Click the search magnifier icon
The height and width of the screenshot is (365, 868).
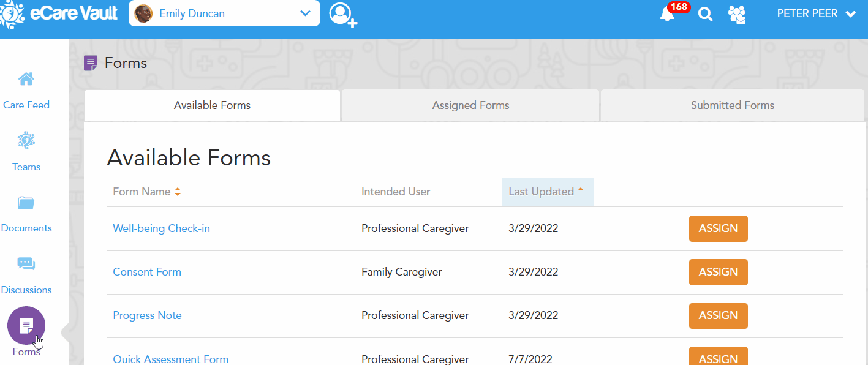click(705, 13)
